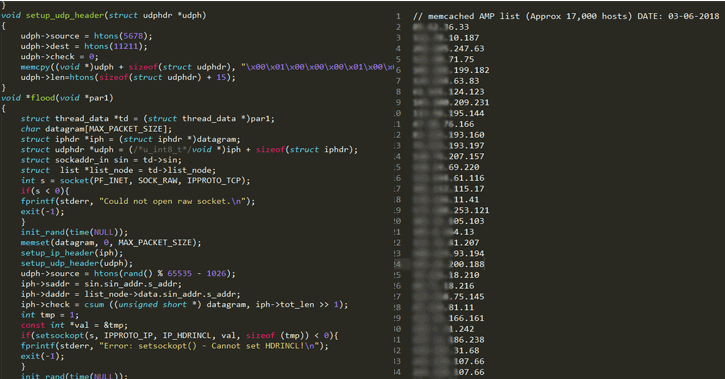
Task: Click the if(setsockopt(s, IPPROTO_IP, IP_HDRINCL...) line
Action: click(179, 335)
